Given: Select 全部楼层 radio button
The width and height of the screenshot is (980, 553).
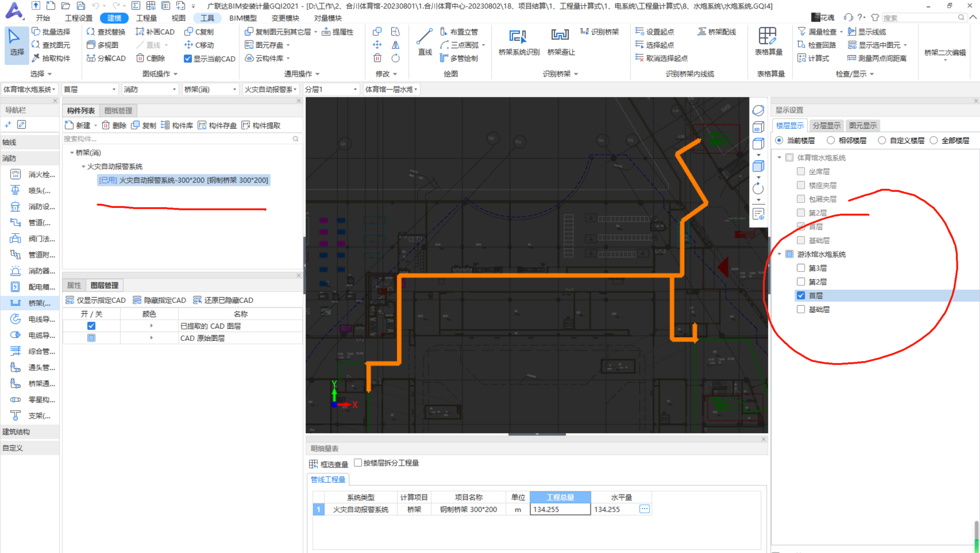Looking at the screenshot, I should tap(934, 141).
